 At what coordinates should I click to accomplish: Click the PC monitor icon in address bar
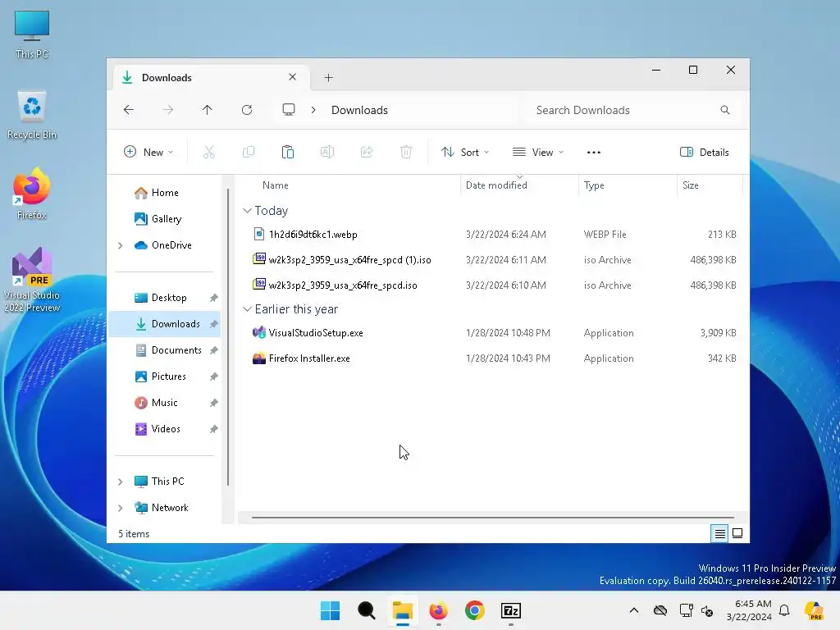tap(289, 110)
